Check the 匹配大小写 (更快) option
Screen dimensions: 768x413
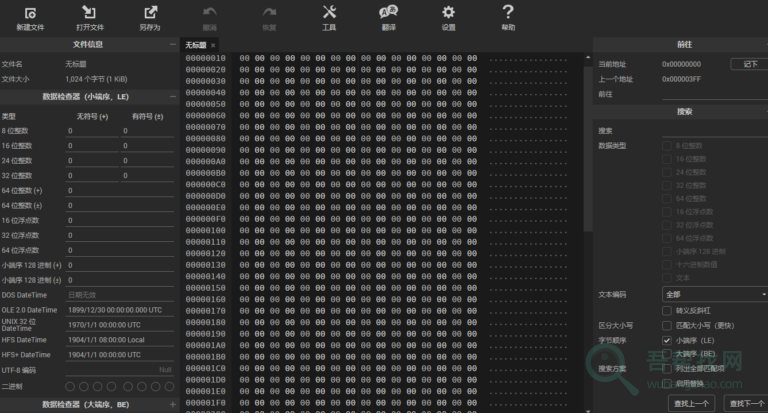tap(667, 325)
